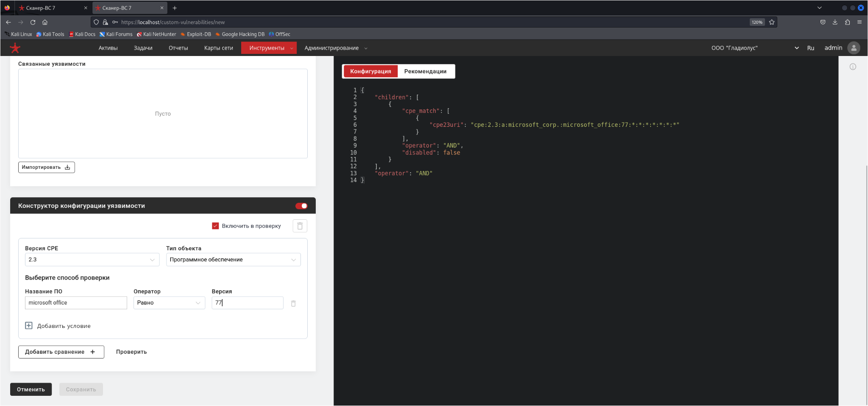Screen dimensions: 868x406
Task: Click the red star logo home icon
Action: (x=15, y=48)
